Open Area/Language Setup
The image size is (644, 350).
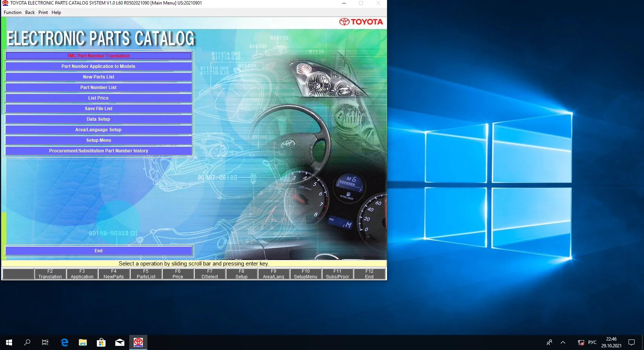tap(98, 130)
